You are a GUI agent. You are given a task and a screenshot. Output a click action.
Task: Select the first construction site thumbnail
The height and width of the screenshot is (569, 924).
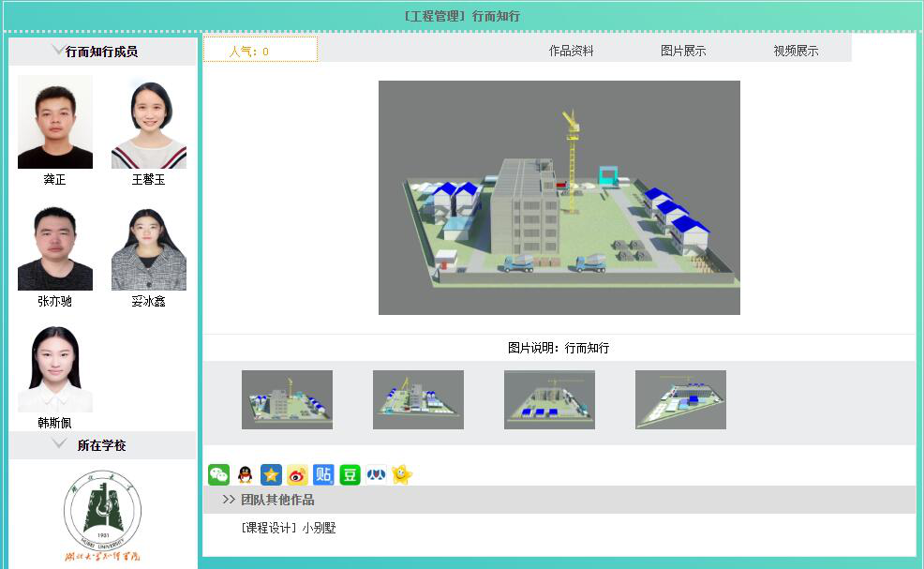287,399
